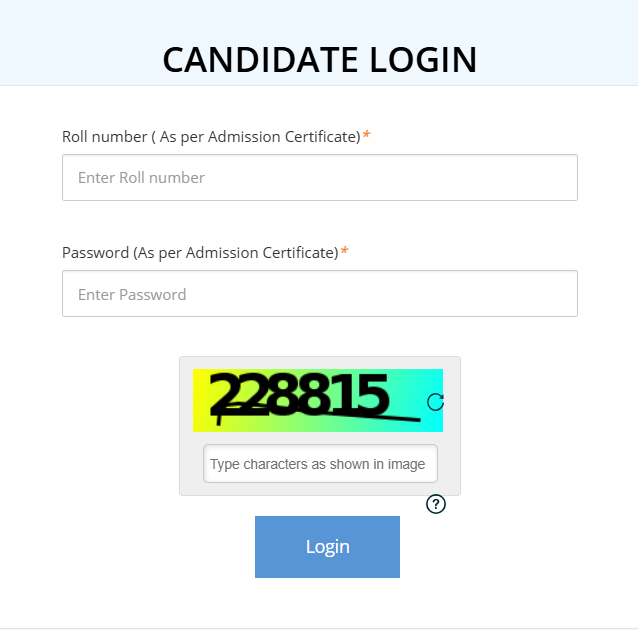
Task: Click the last digit 5 in captcha
Action: (371, 395)
